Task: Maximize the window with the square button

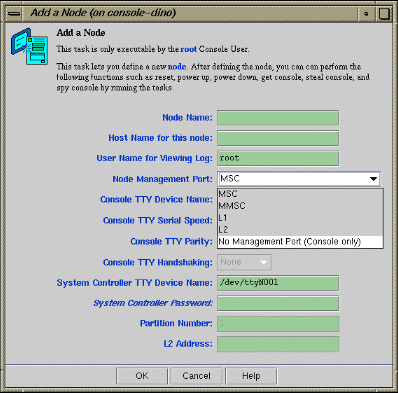Action: [384, 14]
